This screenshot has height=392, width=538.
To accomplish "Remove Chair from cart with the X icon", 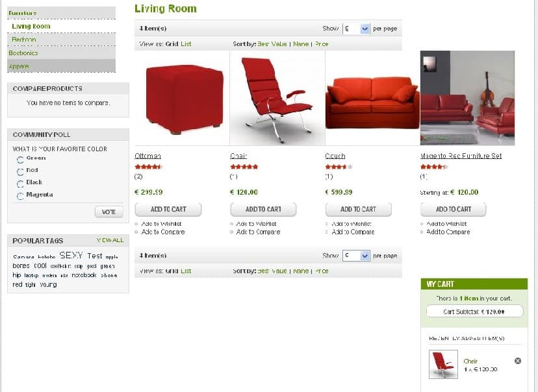I will 518,361.
